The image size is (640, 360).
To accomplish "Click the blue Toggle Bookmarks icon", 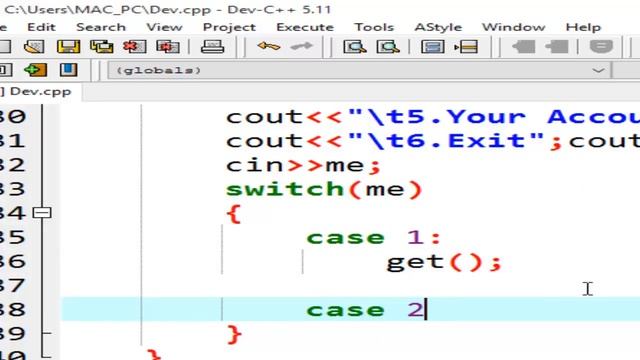I will click(68, 70).
